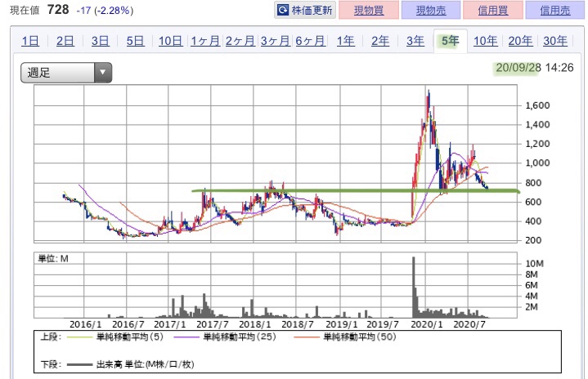Click the 200 price axis label
This screenshot has width=588, height=379.
point(533,240)
